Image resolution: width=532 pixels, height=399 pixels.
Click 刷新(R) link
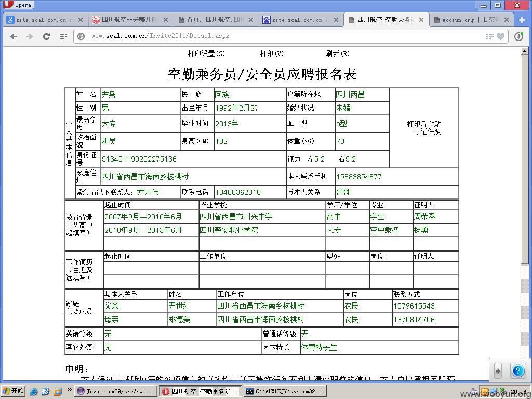click(338, 54)
